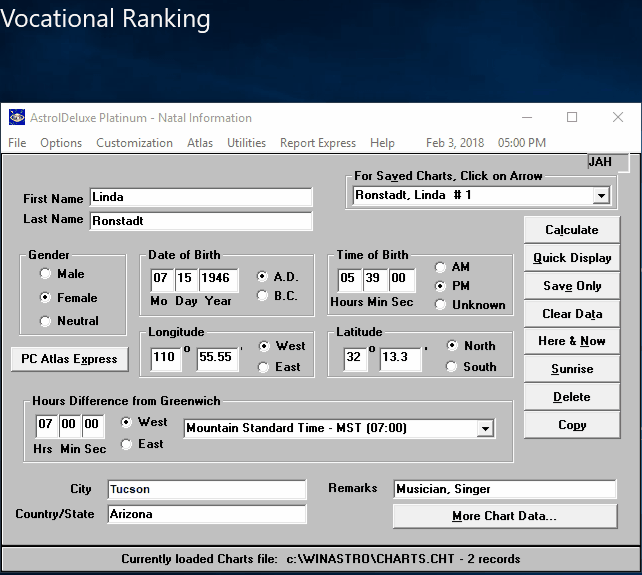Click More Chart Data button
This screenshot has height=575, width=642.
tap(505, 516)
